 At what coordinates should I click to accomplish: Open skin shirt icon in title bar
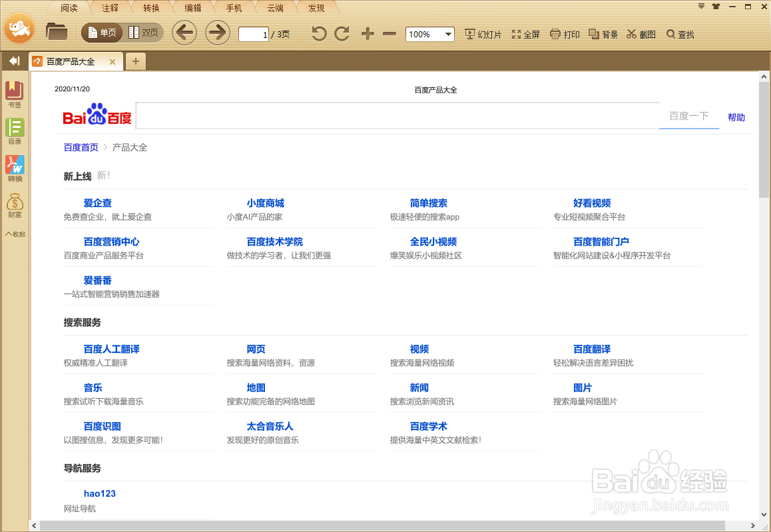tap(716, 7)
